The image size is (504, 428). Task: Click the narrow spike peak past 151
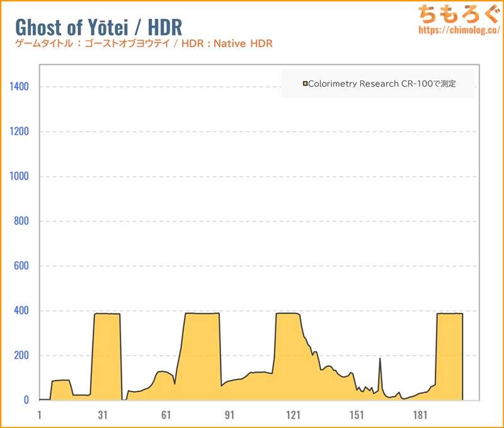(380, 359)
